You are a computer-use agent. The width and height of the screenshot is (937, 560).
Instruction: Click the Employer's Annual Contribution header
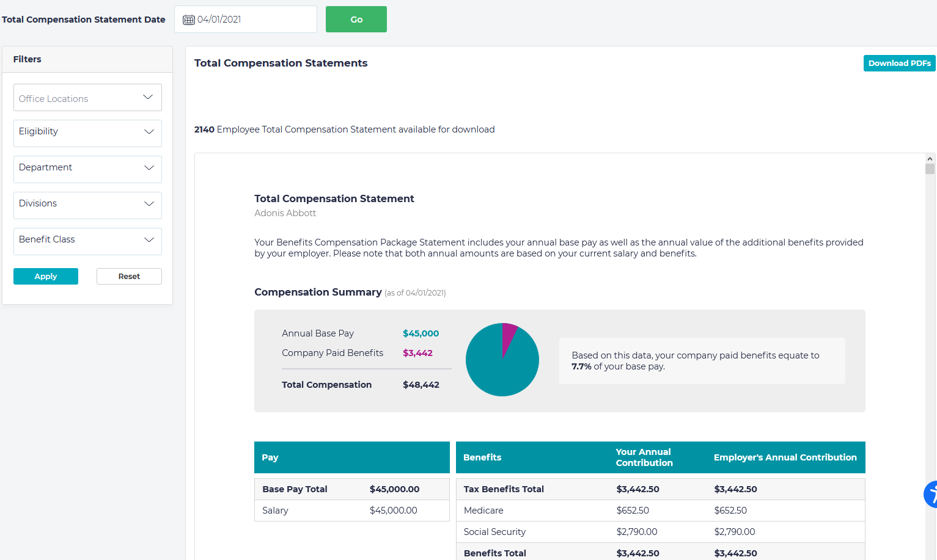[785, 457]
